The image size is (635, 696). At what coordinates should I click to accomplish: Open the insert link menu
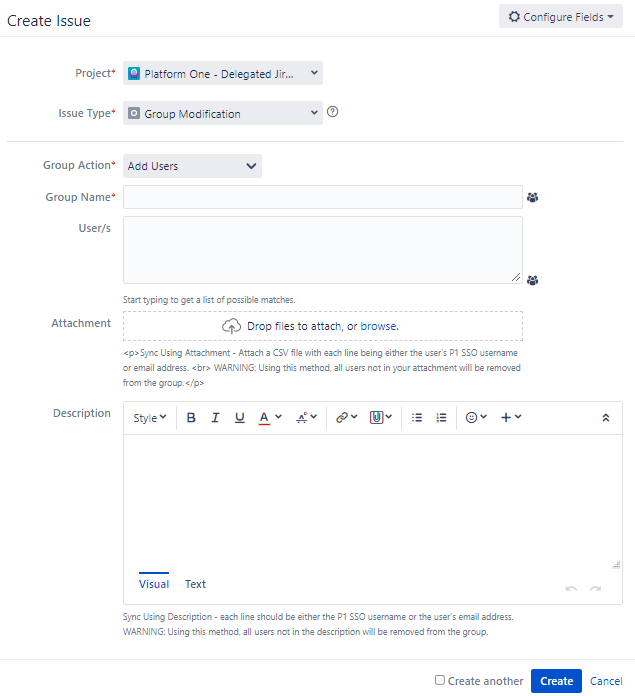click(x=346, y=418)
